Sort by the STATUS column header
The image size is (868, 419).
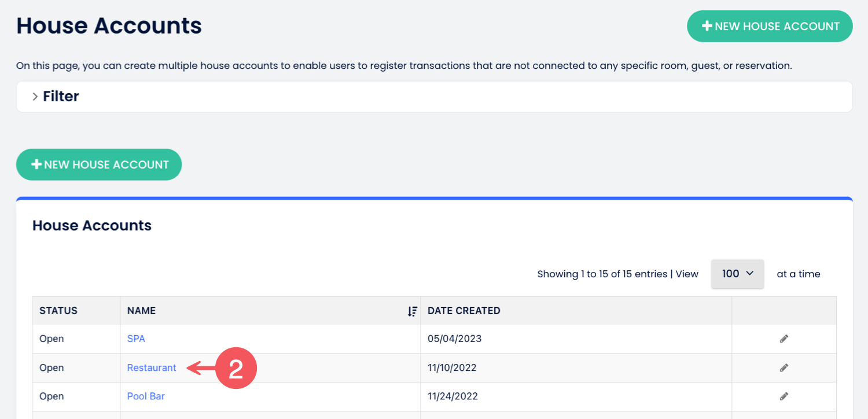(58, 311)
